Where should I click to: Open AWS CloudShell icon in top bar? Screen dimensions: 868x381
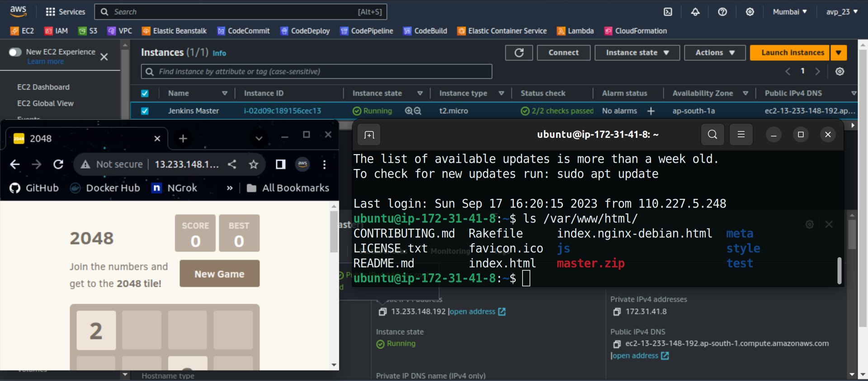pos(668,12)
